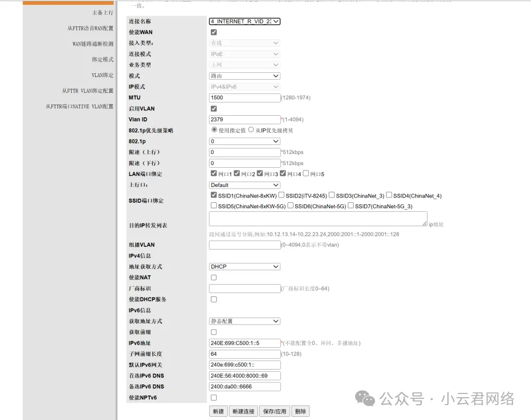The image size is (531, 420).
Task: Enable the 使能DHCP服务 checkbox
Action: click(x=213, y=299)
